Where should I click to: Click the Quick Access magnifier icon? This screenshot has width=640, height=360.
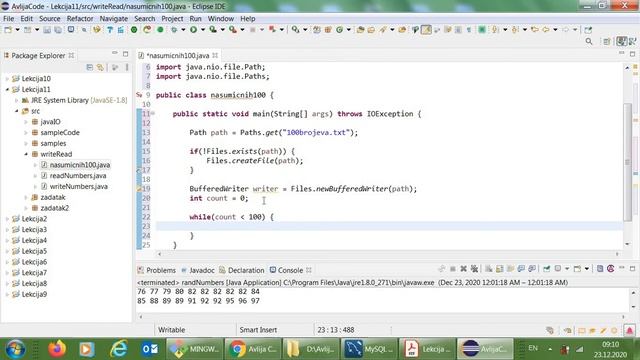[x=589, y=41]
